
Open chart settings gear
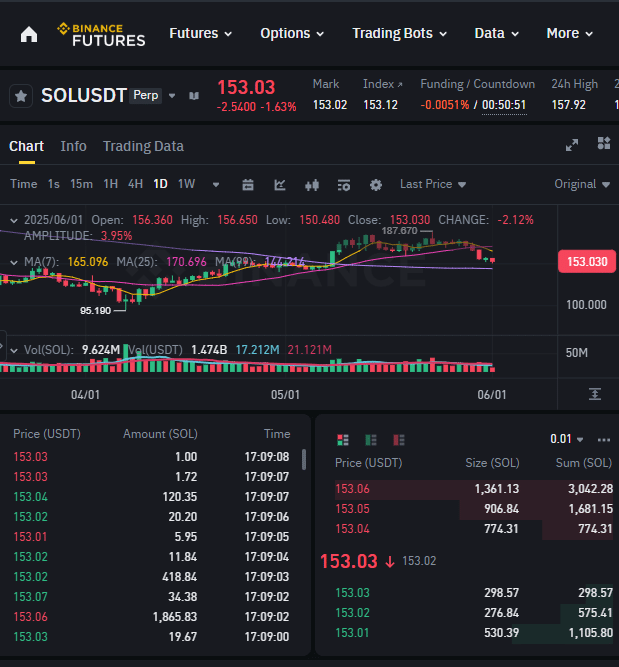pyautogui.click(x=376, y=185)
